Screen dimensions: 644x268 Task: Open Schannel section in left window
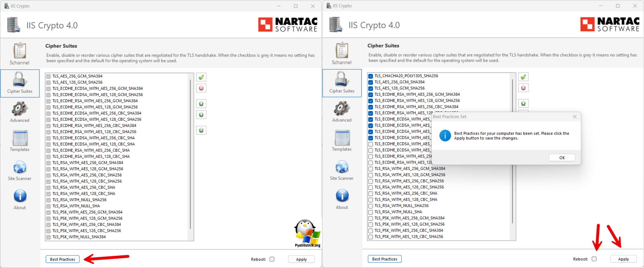(19, 54)
